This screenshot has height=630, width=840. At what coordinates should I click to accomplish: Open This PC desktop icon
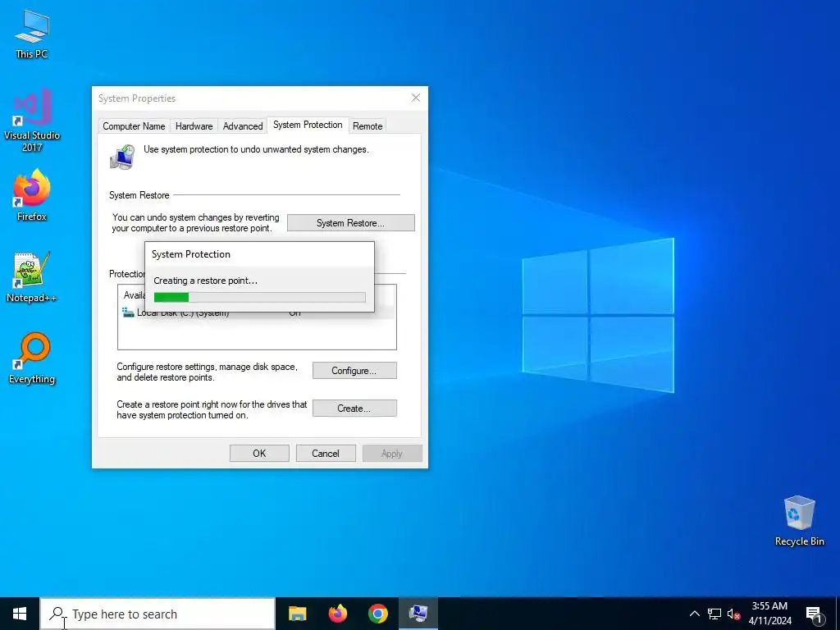tap(32, 34)
